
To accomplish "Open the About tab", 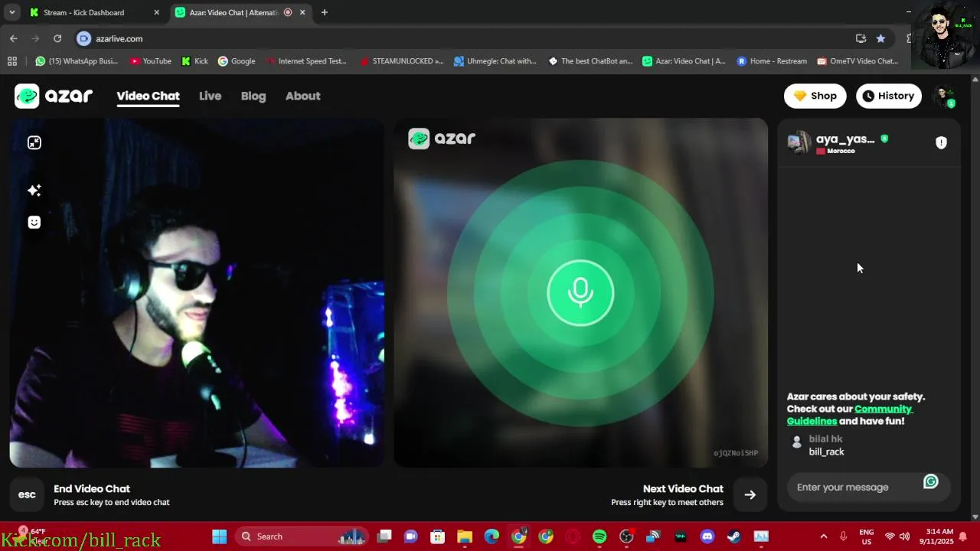I will (302, 96).
